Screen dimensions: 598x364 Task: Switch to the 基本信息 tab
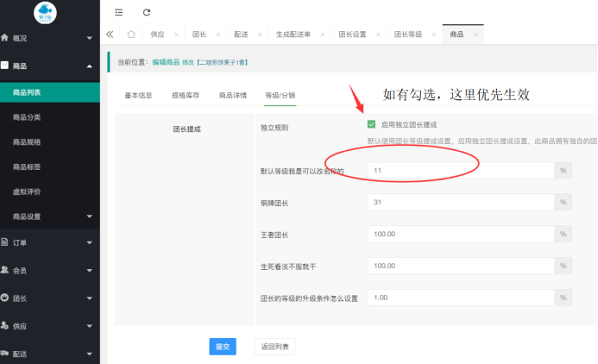tap(138, 95)
